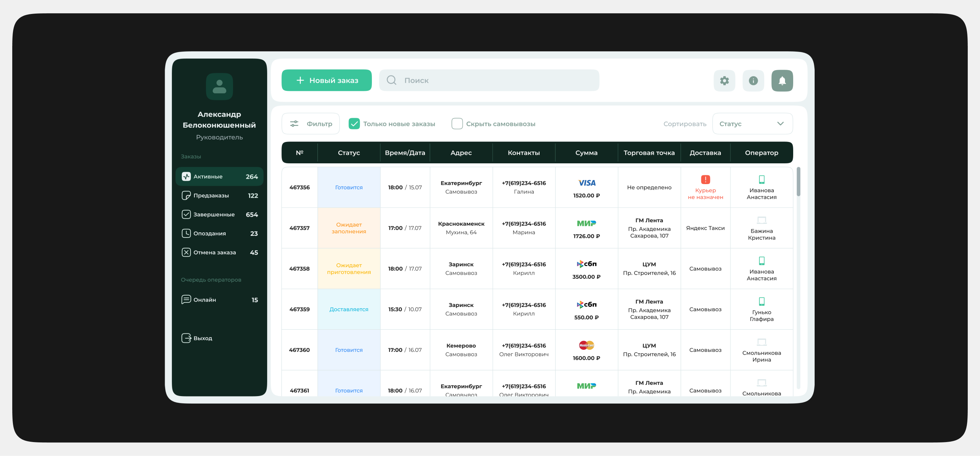Enable Скрыть самовывозы checkbox
Viewport: 980px width, 456px height.
[x=457, y=124]
